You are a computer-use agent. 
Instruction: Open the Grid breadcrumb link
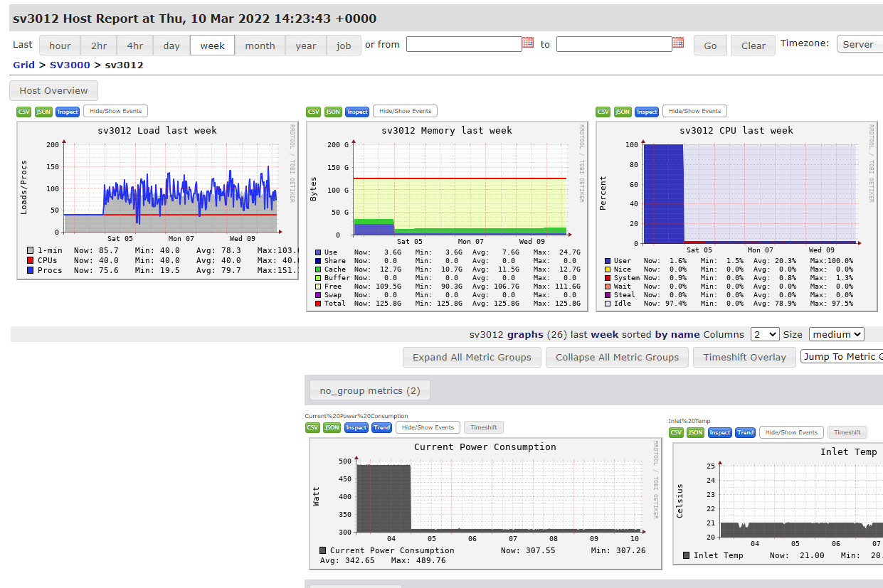(23, 64)
